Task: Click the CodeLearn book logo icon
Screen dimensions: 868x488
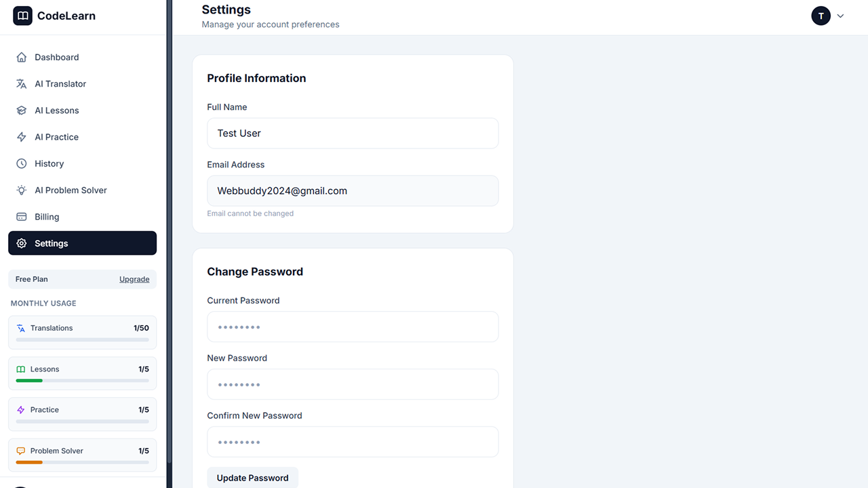Action: (22, 16)
